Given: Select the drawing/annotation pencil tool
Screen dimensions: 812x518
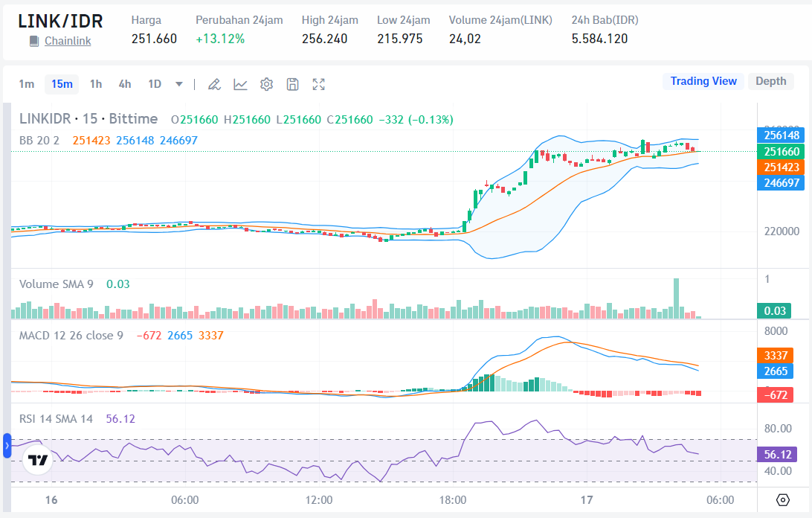Looking at the screenshot, I should tap(214, 84).
